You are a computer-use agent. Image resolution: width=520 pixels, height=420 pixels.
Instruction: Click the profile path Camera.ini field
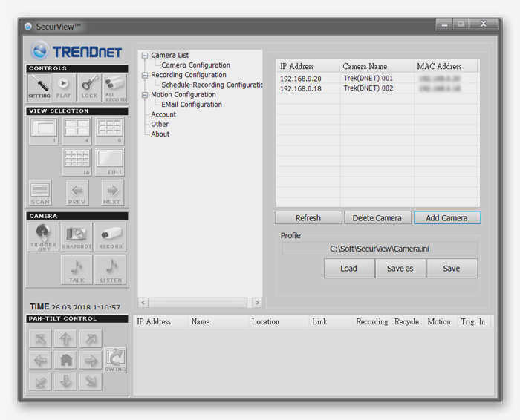[379, 249]
